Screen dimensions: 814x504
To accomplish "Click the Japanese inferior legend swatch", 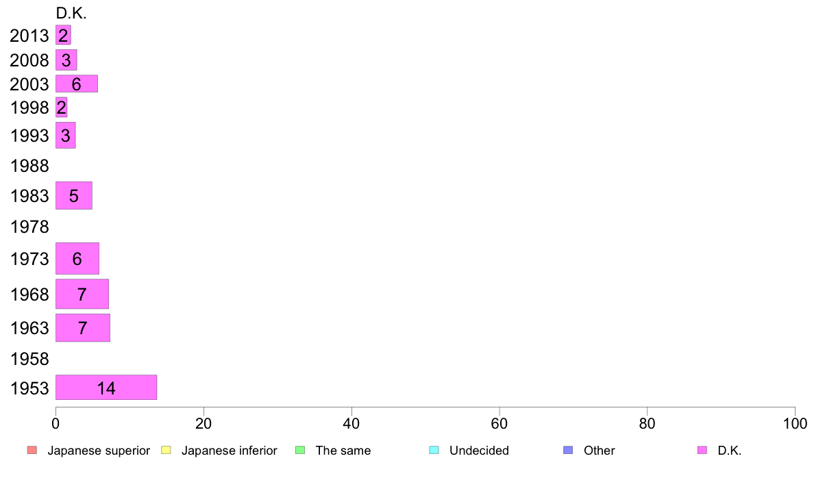I will pyautogui.click(x=166, y=450).
